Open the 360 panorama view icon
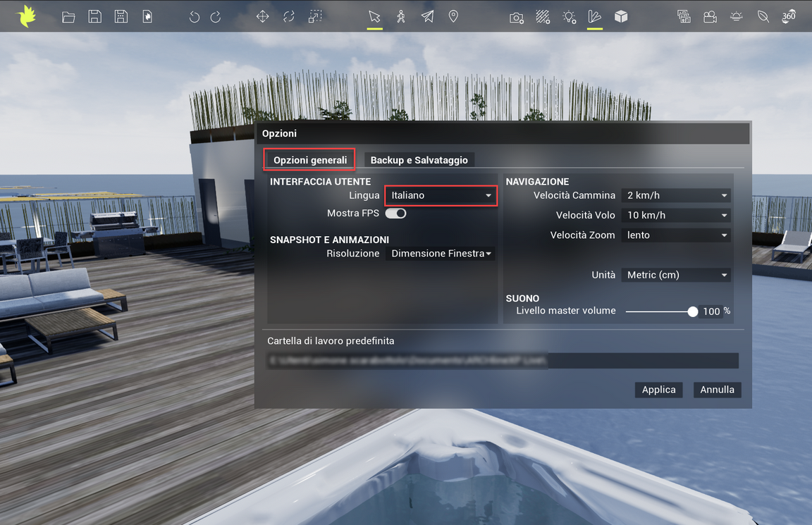Screen dimensions: 812x525 [x=789, y=17]
